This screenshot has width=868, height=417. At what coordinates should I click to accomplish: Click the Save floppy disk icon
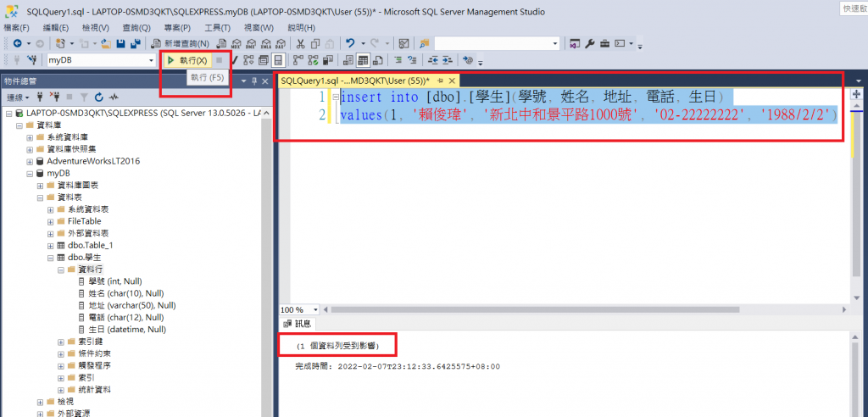(120, 43)
